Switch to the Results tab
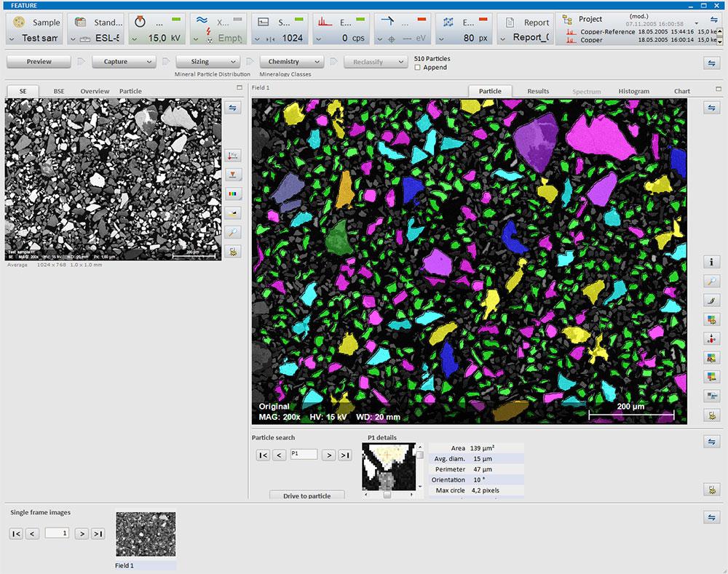Image resolution: width=728 pixels, height=574 pixels. click(x=538, y=91)
